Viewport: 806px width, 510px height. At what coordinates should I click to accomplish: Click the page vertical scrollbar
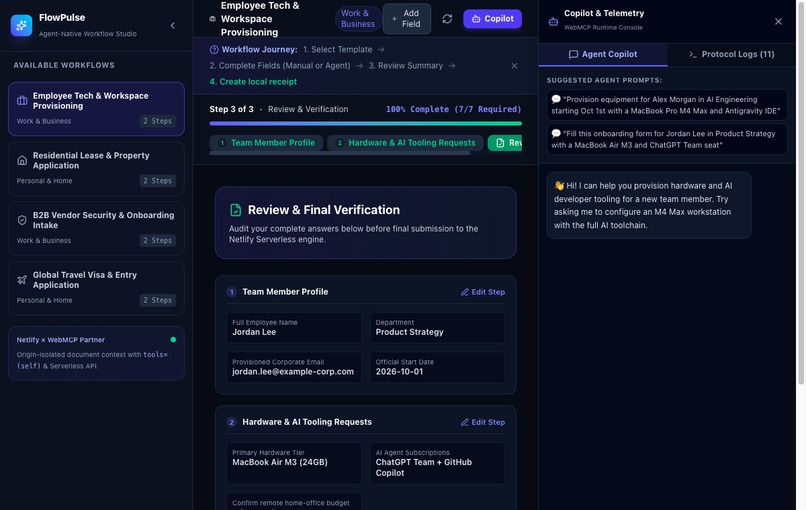point(800,193)
